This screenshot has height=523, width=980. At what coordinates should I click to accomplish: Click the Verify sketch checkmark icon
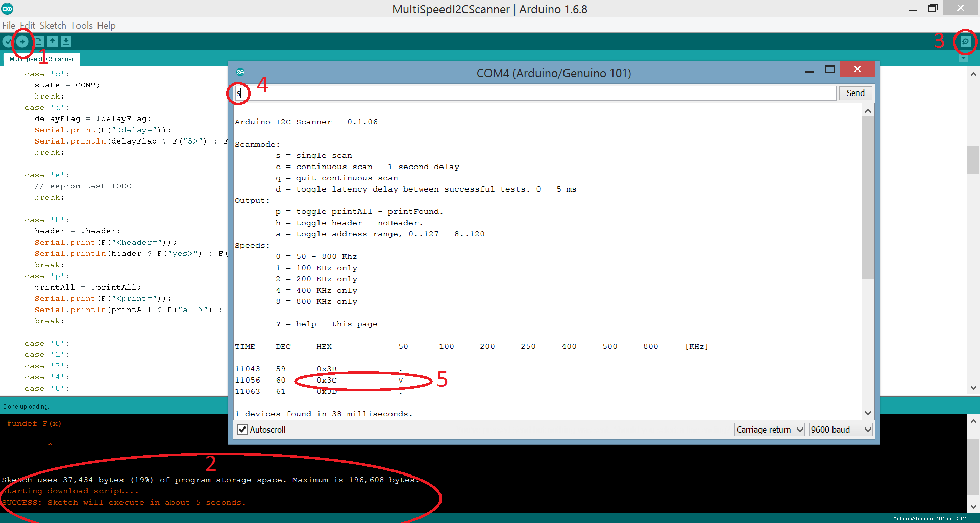click(x=7, y=41)
